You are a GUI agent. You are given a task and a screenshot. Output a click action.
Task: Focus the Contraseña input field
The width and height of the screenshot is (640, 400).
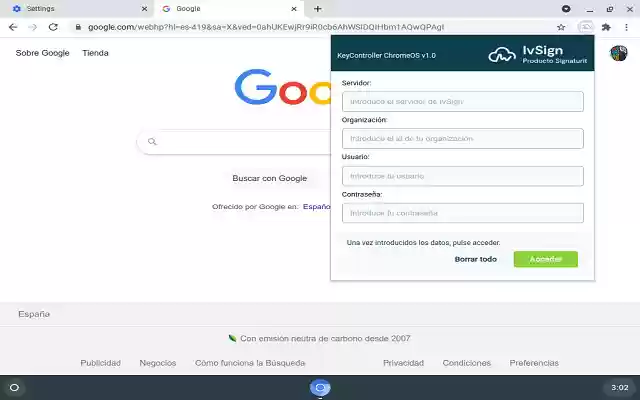tap(462, 213)
